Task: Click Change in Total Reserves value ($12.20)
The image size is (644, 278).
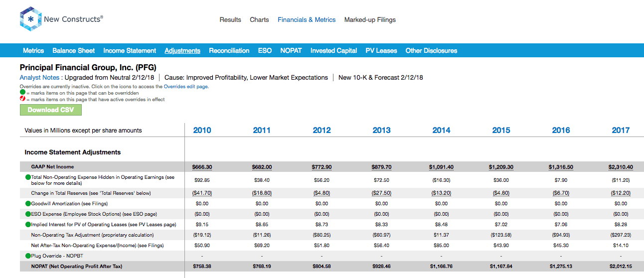Action: 621,193
